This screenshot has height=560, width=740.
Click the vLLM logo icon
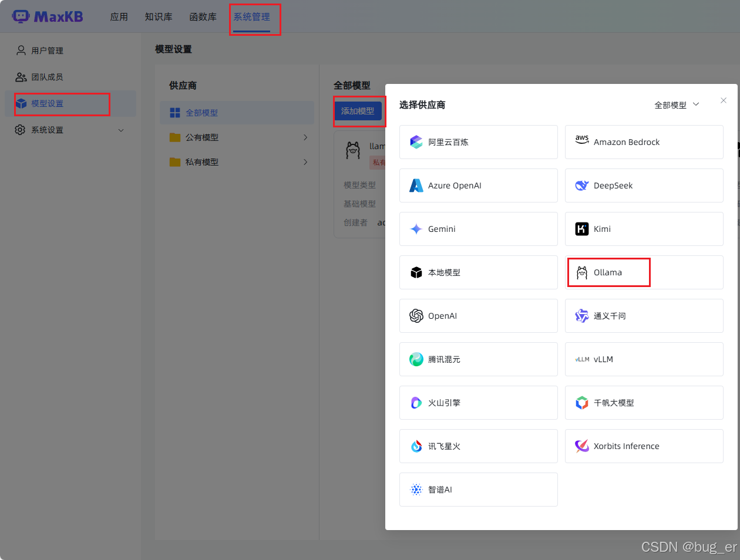click(x=582, y=359)
